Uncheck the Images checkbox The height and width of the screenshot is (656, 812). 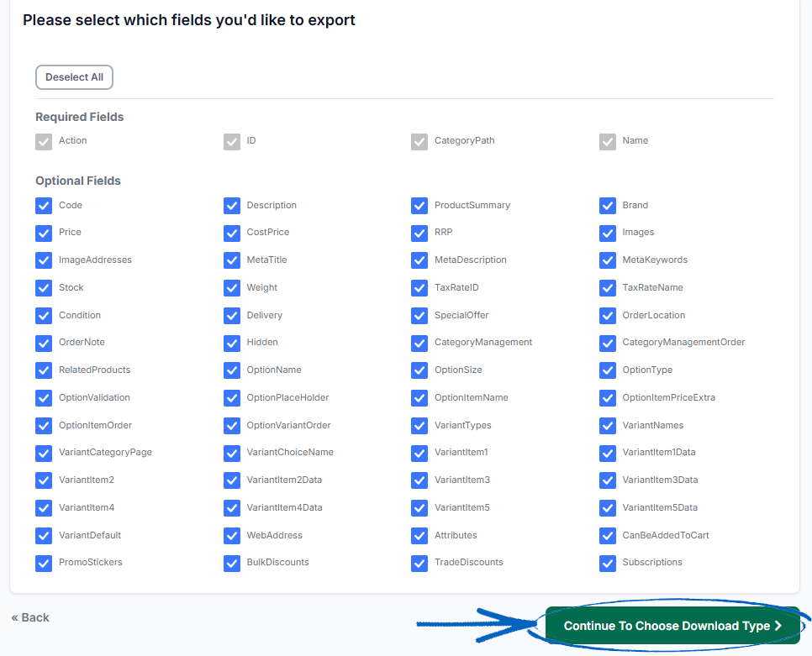tap(608, 233)
